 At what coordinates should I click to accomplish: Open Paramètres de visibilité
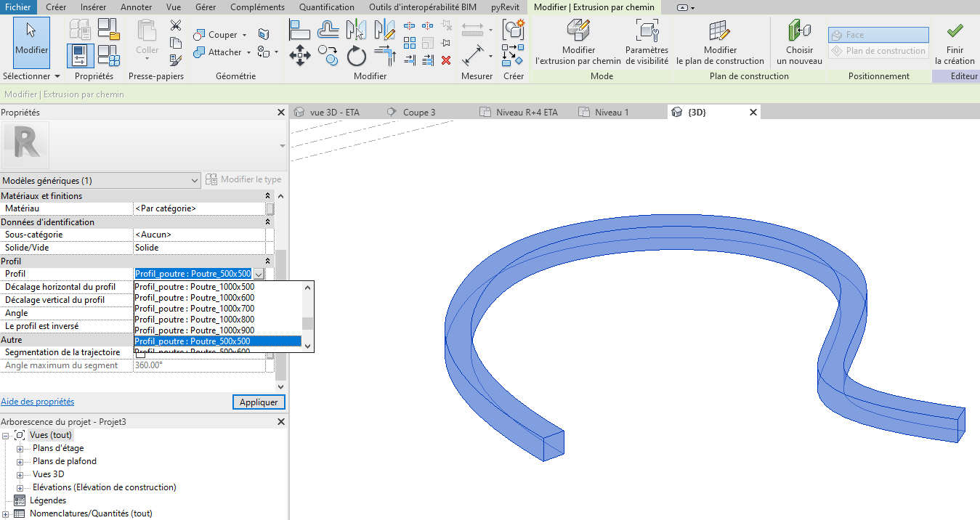pyautogui.click(x=647, y=42)
